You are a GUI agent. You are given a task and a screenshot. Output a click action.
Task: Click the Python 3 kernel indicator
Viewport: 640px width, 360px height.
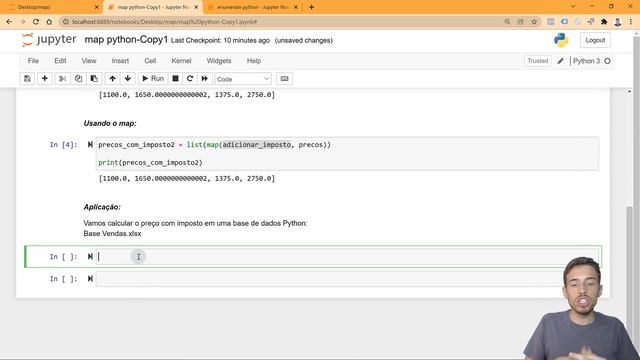(x=586, y=61)
